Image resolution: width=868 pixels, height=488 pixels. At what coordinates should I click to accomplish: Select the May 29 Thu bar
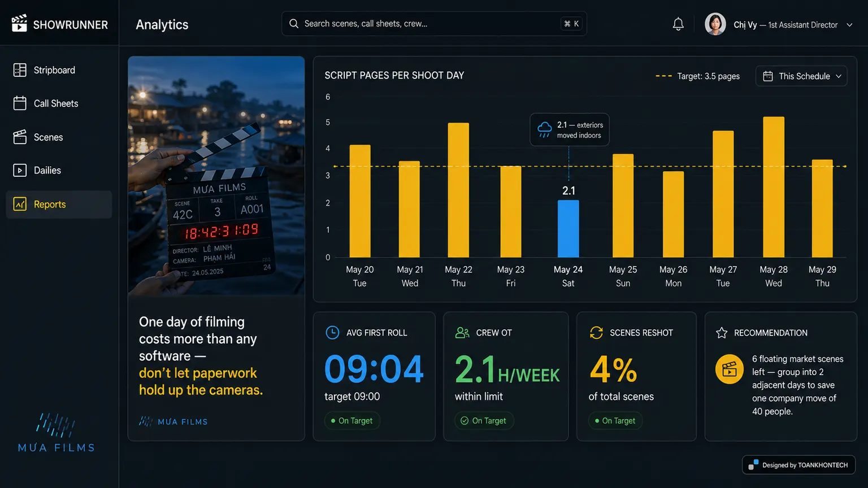tap(822, 208)
